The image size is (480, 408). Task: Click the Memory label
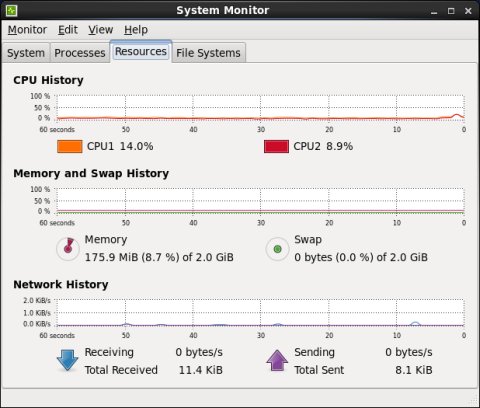(106, 240)
